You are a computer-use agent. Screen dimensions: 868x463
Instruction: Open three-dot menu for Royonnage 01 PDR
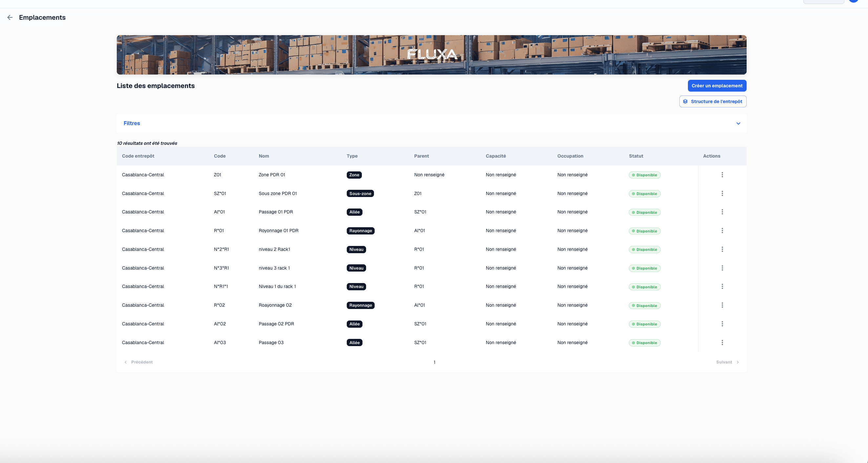[722, 231]
